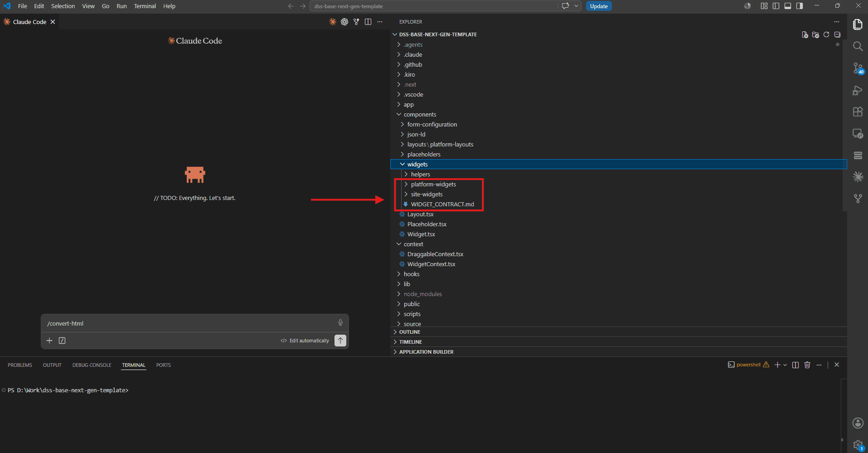Open the Run and Debug view
The width and height of the screenshot is (868, 453).
pyautogui.click(x=858, y=90)
